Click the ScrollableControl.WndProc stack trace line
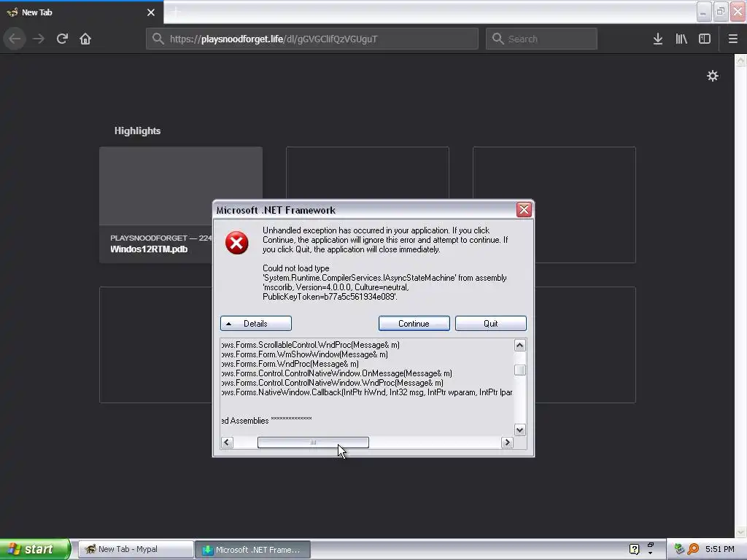Viewport: 747px width, 560px height. tap(311, 345)
